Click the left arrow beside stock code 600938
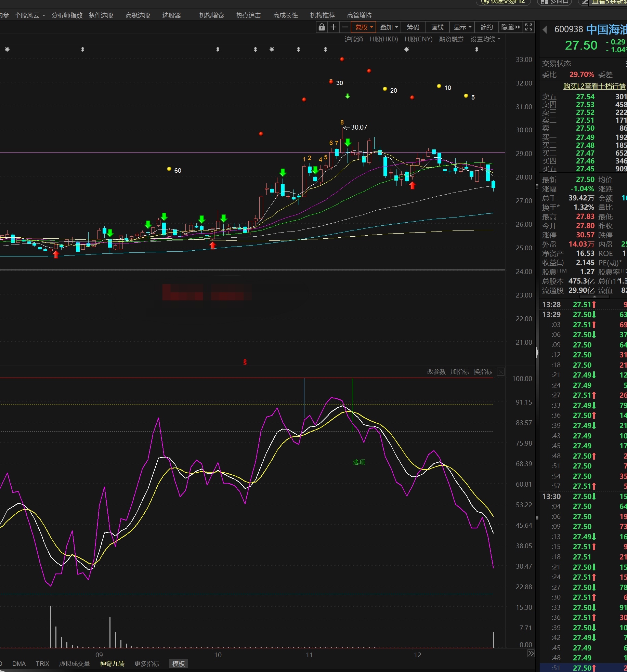 [545, 30]
